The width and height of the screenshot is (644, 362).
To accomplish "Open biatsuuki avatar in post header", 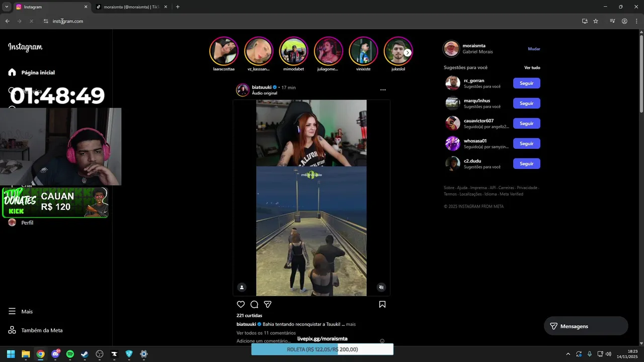I will [x=243, y=90].
